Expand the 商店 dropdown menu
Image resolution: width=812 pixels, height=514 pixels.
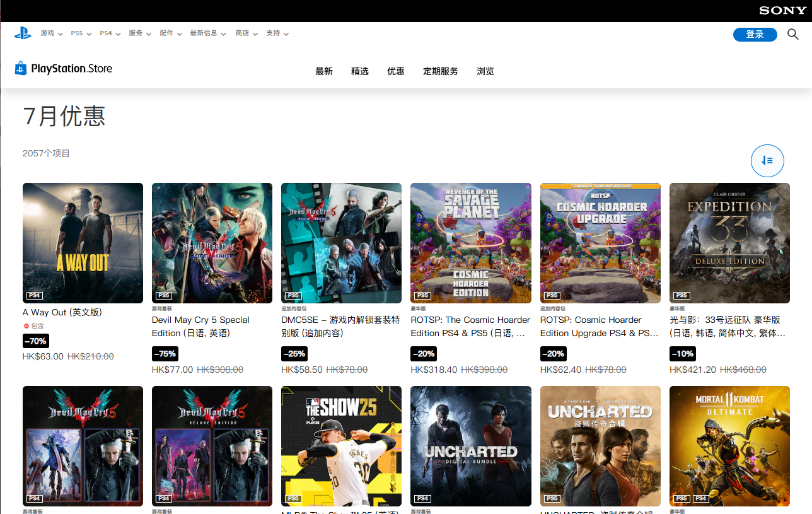[246, 33]
